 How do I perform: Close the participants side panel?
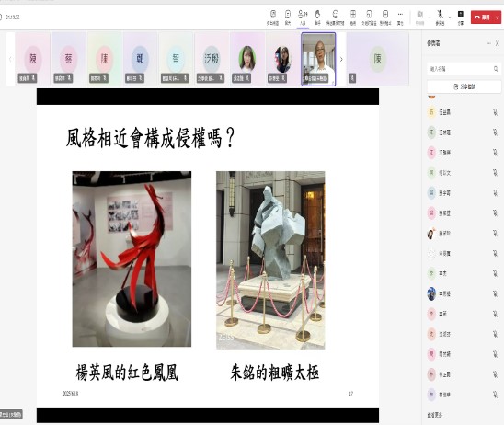[498, 43]
